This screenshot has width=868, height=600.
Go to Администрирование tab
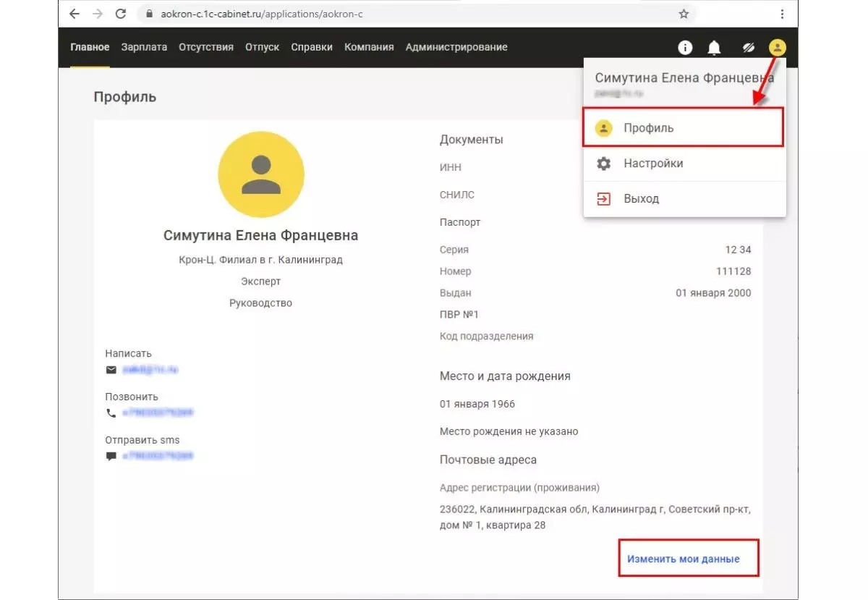(456, 47)
